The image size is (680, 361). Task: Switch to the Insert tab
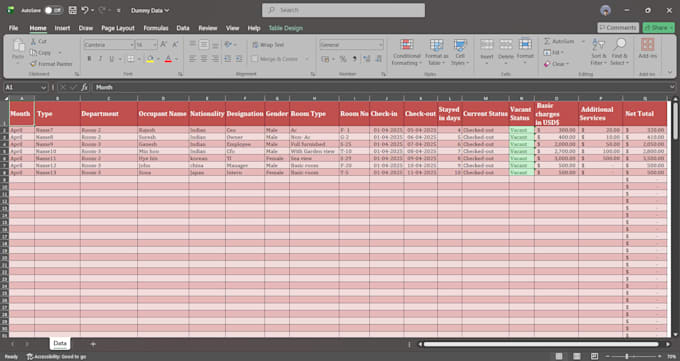click(x=62, y=28)
